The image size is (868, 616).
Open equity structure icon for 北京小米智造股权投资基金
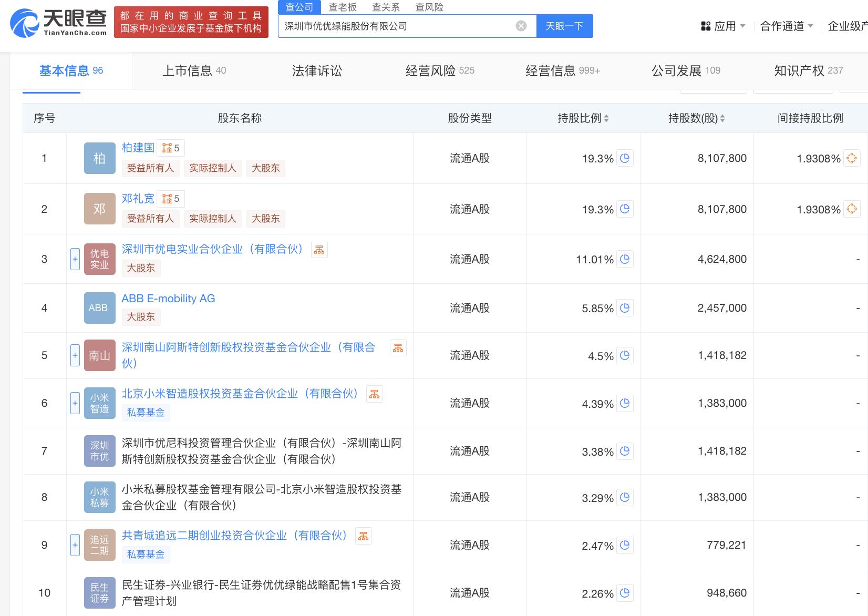tap(375, 394)
